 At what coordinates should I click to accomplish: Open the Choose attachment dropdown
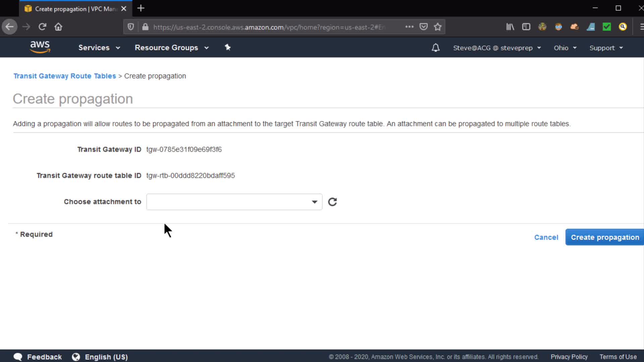234,202
